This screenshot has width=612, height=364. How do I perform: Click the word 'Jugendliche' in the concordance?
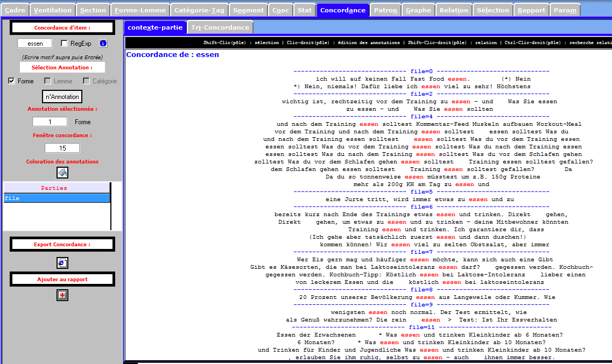coord(380,350)
